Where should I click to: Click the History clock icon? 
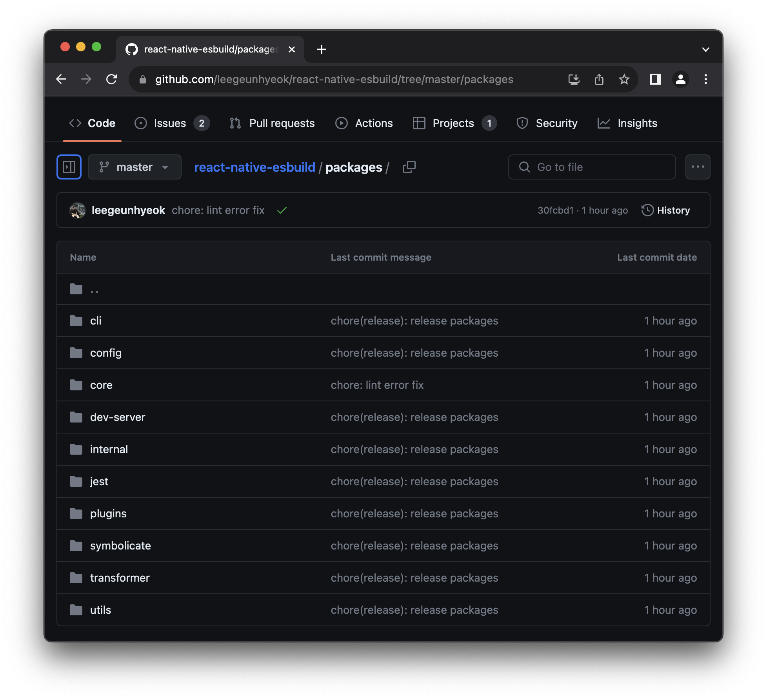coord(648,210)
